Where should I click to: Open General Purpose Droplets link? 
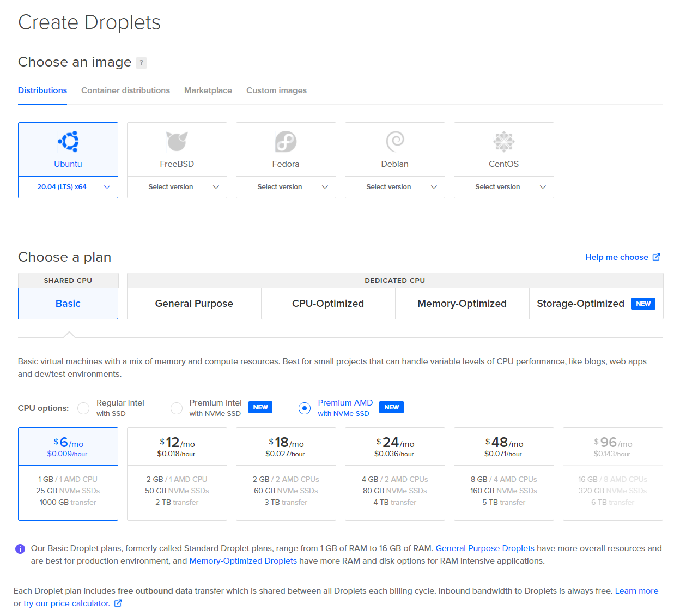click(485, 548)
